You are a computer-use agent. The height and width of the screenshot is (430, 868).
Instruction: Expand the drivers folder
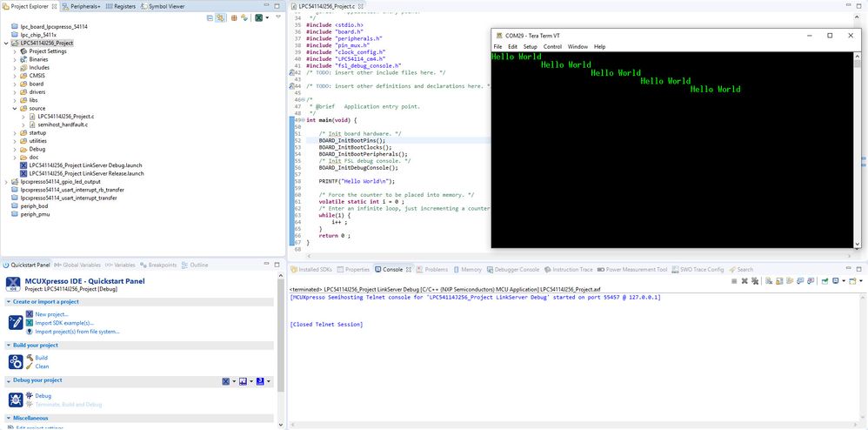coord(15,91)
